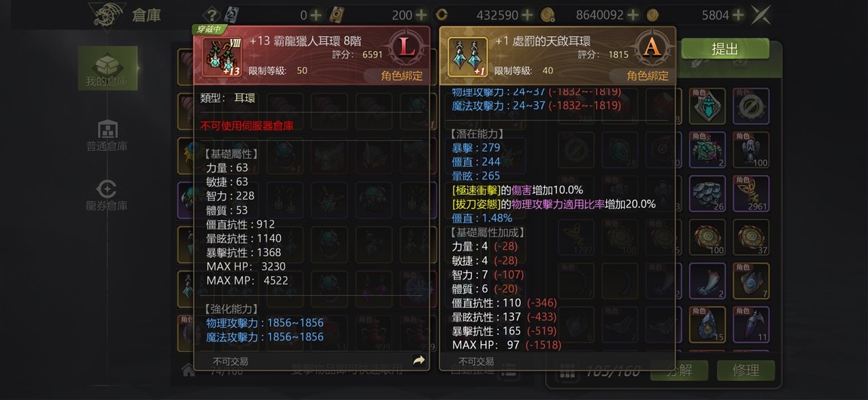Select the inventory item with count 37

tap(751, 237)
